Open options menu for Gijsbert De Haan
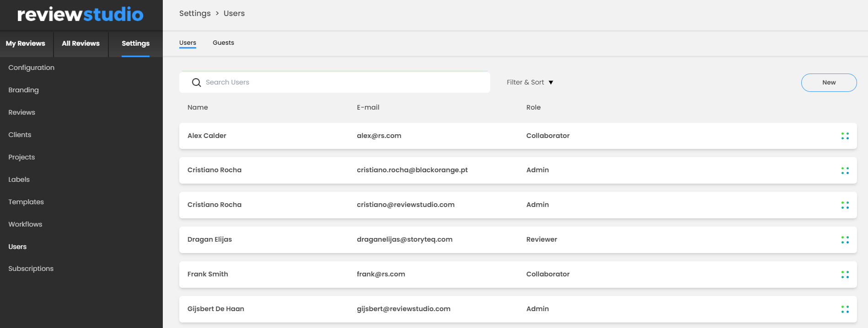Viewport: 868px width, 328px height. coord(845,309)
